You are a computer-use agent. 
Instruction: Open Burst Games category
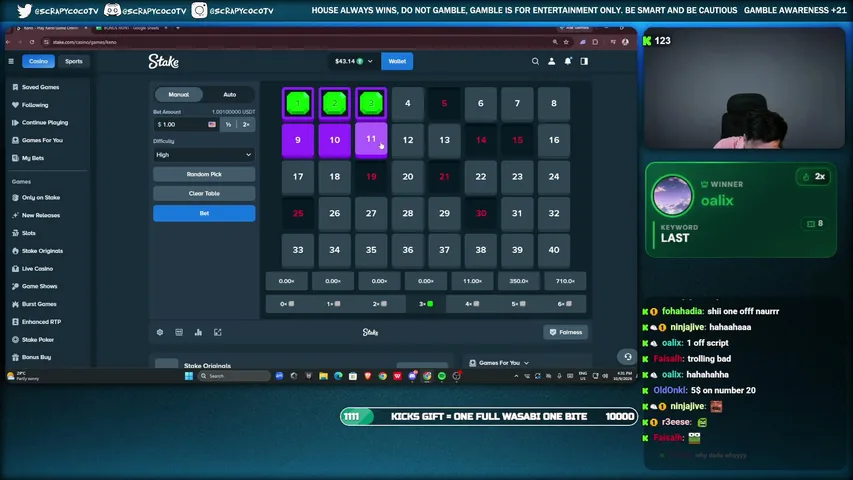click(39, 304)
